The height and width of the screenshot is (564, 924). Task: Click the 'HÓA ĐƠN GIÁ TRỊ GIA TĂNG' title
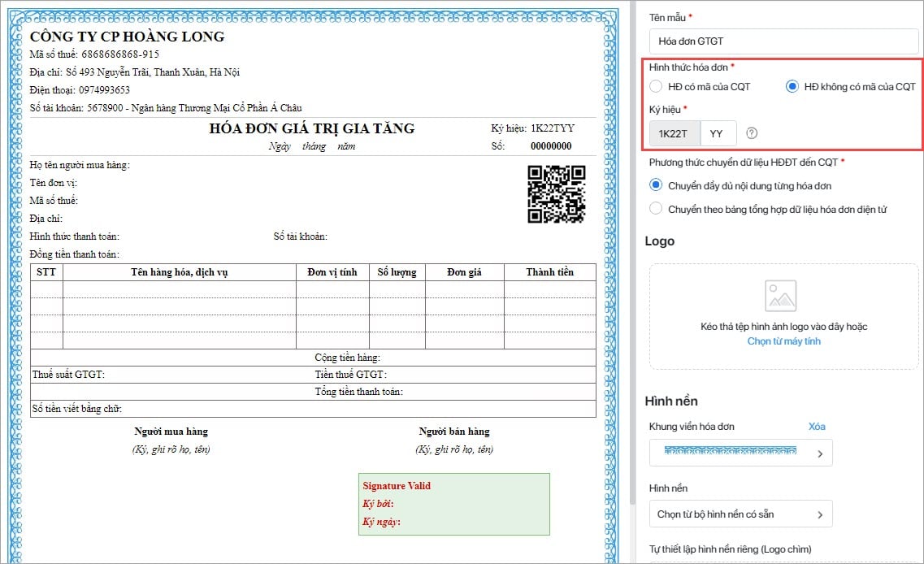click(312, 128)
